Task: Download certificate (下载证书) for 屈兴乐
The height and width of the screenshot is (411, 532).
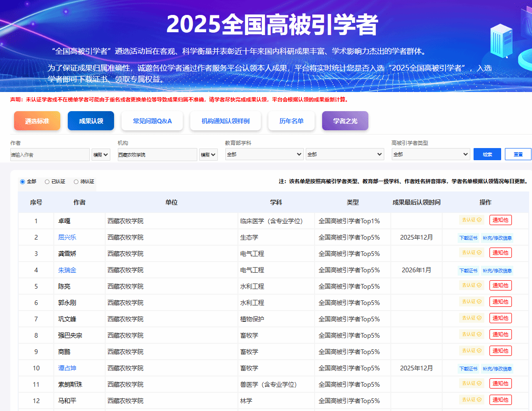Action: point(468,238)
